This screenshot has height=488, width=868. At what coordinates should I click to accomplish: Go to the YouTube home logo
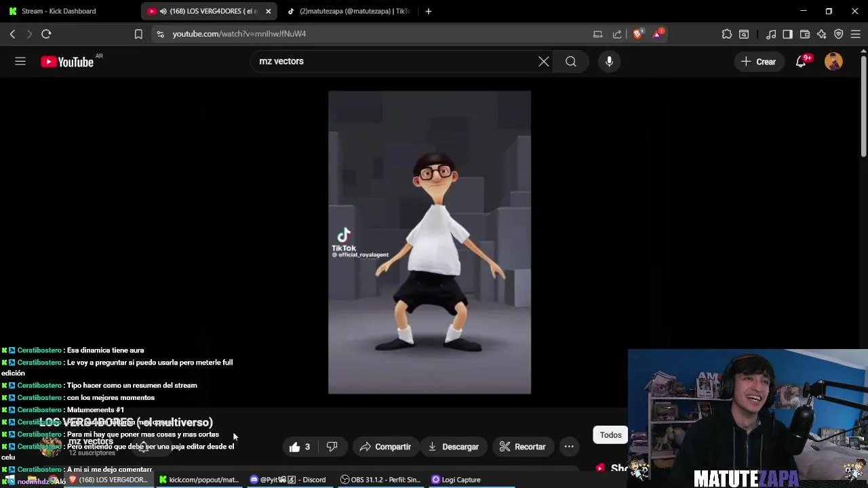67,62
